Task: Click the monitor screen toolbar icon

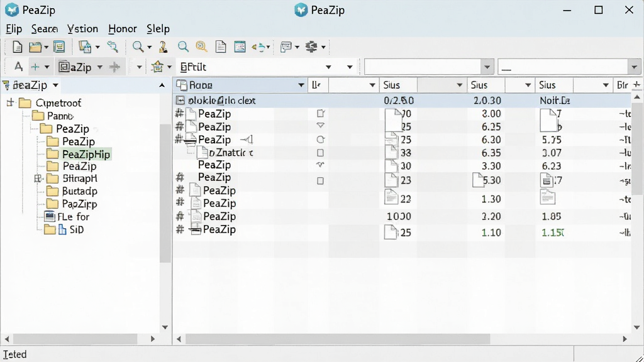Action: [x=286, y=47]
